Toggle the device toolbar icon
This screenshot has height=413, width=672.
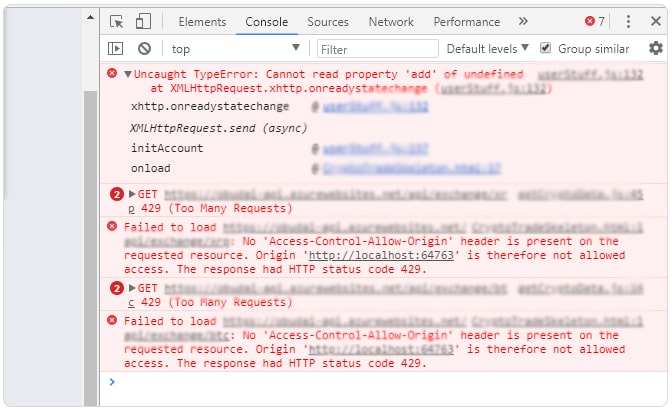click(143, 22)
